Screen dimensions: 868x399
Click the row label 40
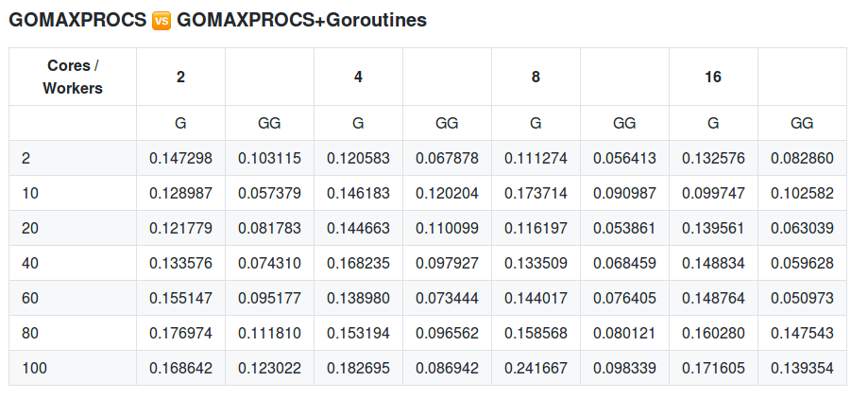(30, 263)
